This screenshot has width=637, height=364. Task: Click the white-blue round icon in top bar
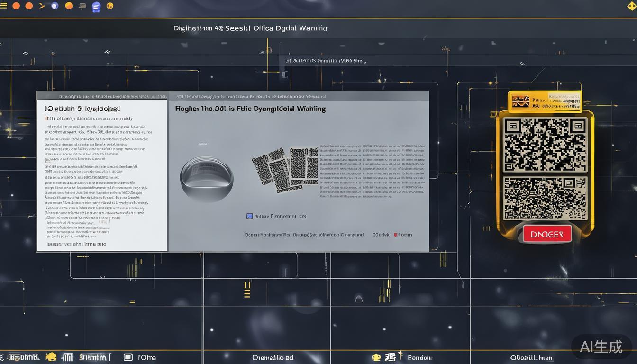coord(55,6)
